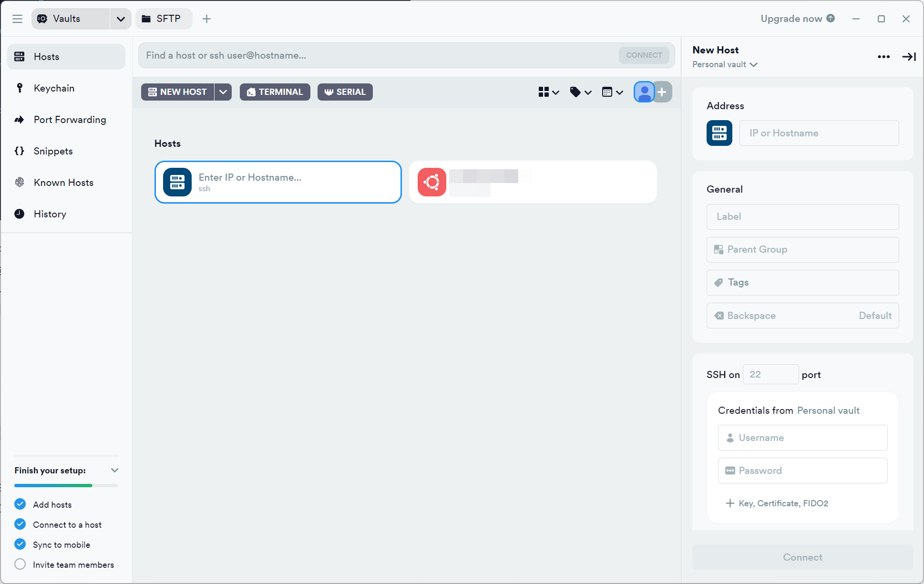This screenshot has width=924, height=584.
Task: Open the hamburger menu icon
Action: [x=18, y=19]
